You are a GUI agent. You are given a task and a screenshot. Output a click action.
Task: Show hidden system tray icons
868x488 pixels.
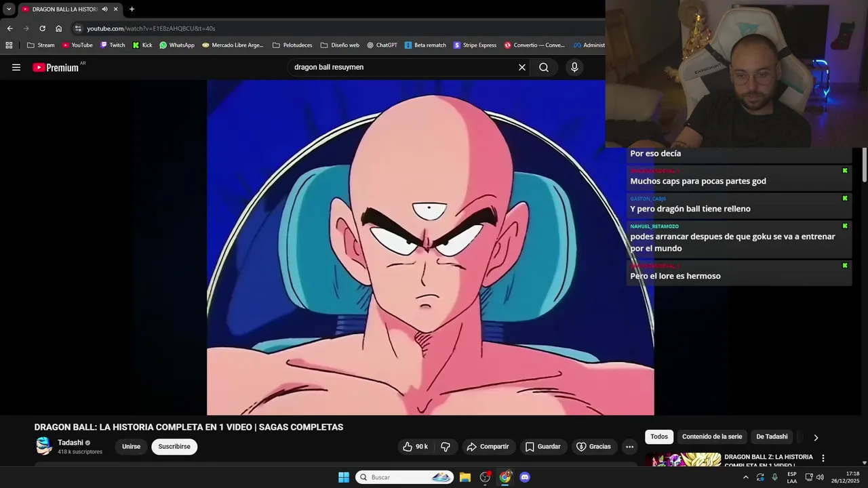(x=745, y=477)
